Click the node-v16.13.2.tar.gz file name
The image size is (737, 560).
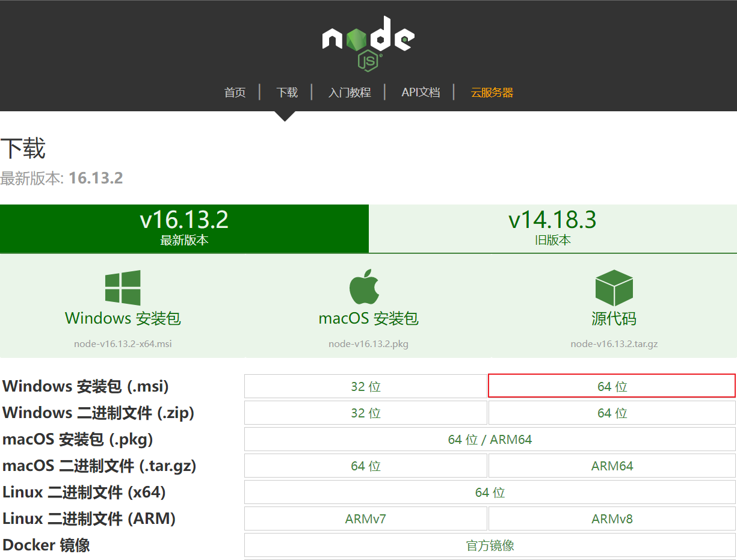point(614,344)
